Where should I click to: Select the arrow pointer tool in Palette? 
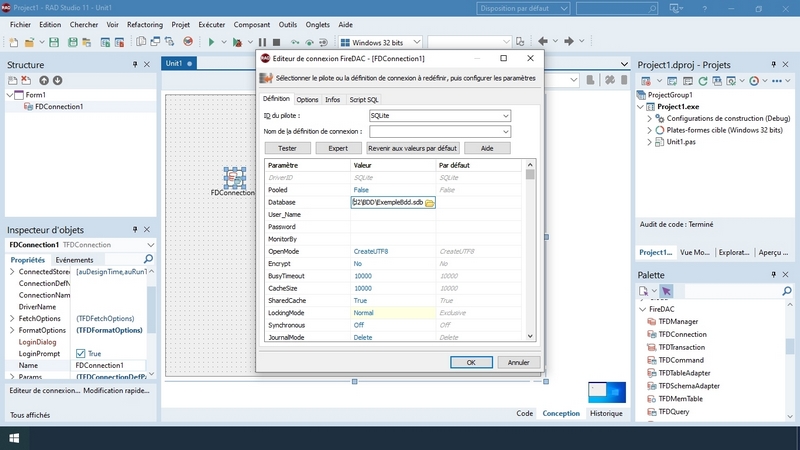click(666, 291)
